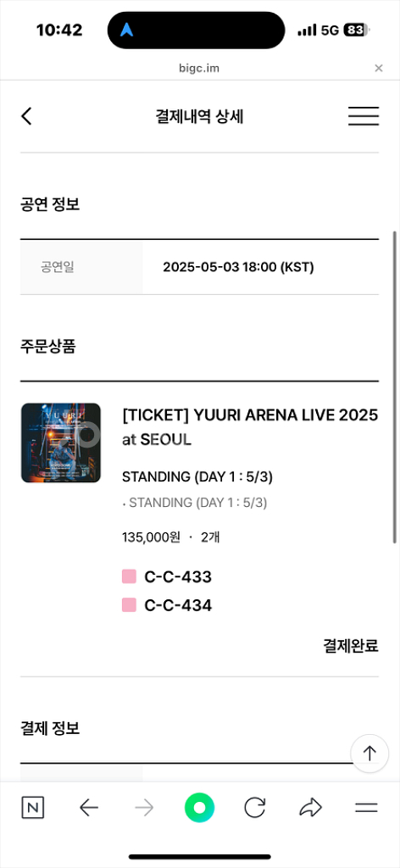Open the YUURI ARENA LIVE 2025 ticket title
The image size is (400, 868).
(x=250, y=427)
